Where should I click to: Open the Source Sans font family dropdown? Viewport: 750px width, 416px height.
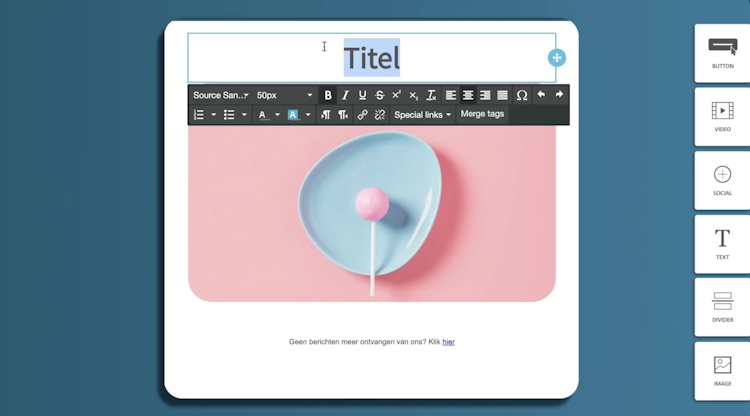pyautogui.click(x=221, y=95)
